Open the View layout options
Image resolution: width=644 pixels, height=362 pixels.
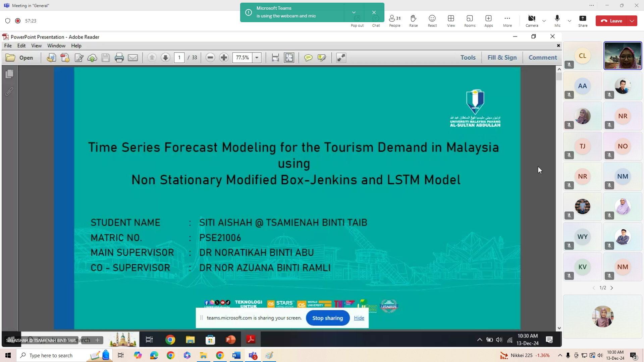pos(451,21)
